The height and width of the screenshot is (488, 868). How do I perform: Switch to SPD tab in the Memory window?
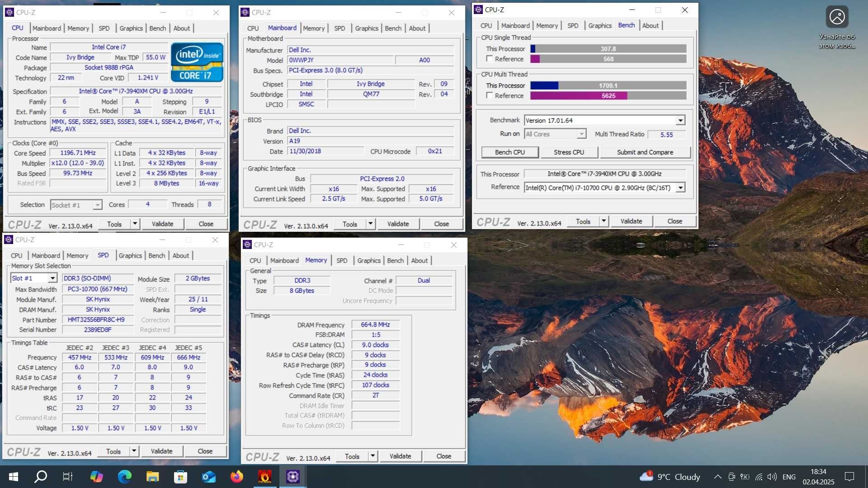(x=342, y=261)
